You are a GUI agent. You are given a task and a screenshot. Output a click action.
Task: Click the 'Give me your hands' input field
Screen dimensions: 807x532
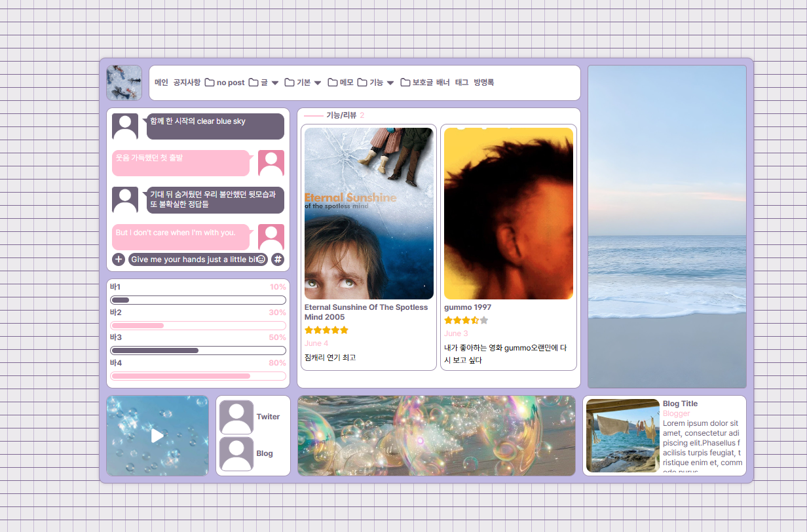pyautogui.click(x=198, y=259)
